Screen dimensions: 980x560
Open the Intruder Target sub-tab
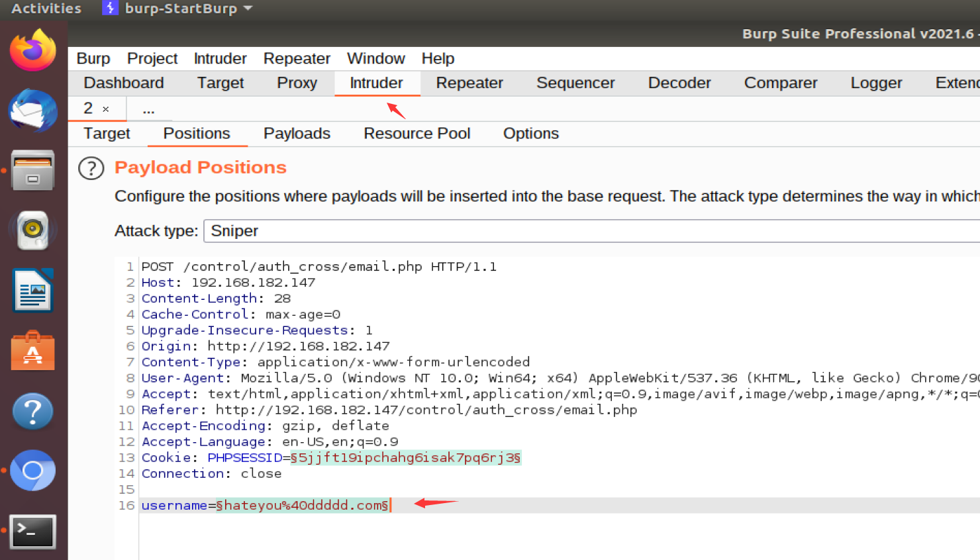(107, 134)
